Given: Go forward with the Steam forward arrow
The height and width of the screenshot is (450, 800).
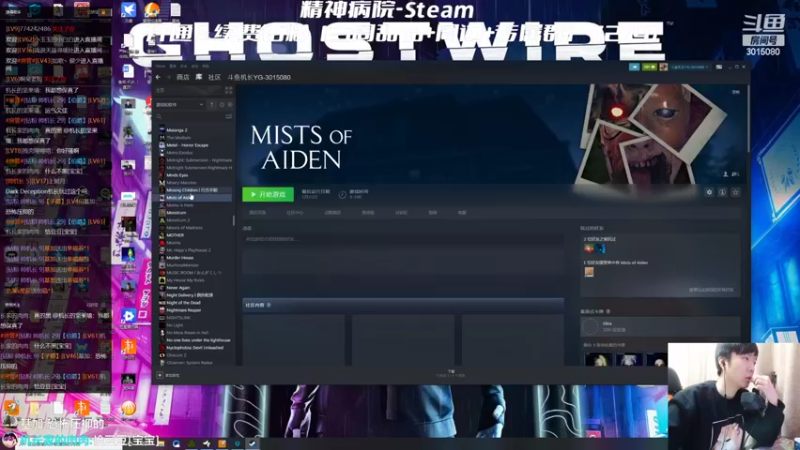Looking at the screenshot, I should (168, 78).
